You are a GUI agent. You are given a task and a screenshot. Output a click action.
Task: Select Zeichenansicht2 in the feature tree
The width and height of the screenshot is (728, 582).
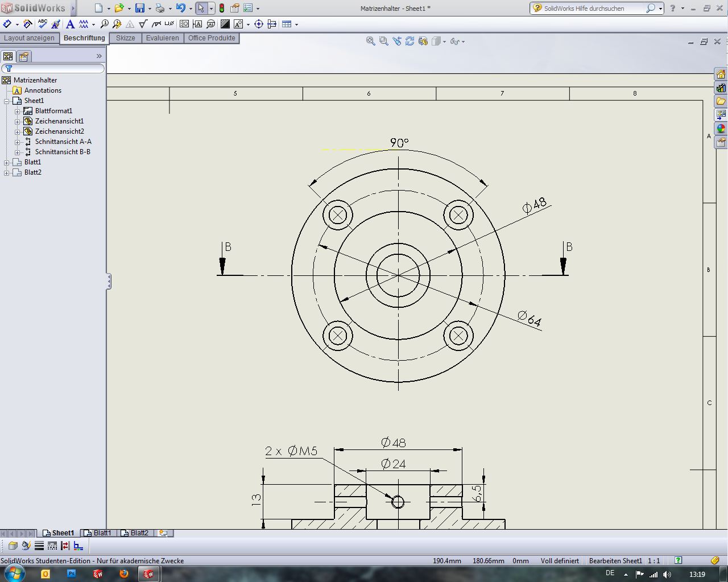point(59,131)
